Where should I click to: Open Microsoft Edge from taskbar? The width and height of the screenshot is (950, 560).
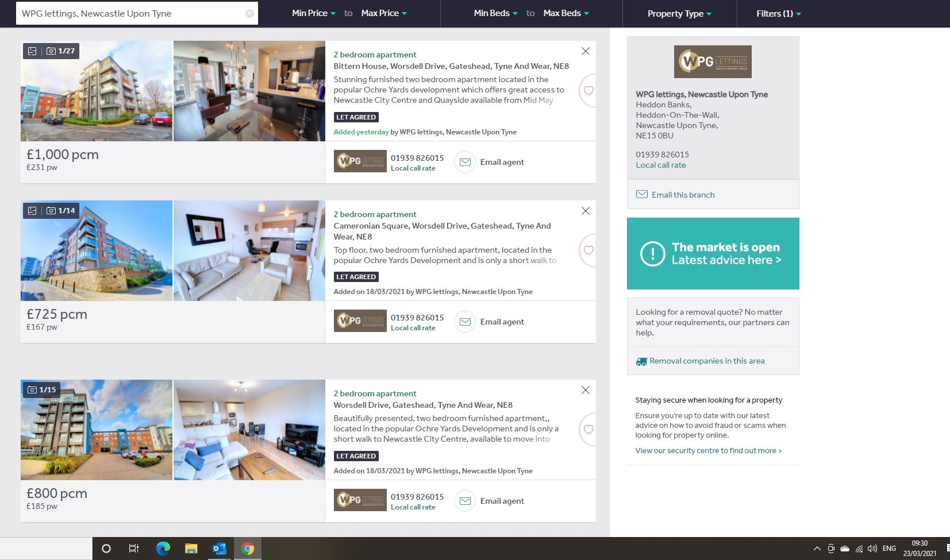pos(163,549)
